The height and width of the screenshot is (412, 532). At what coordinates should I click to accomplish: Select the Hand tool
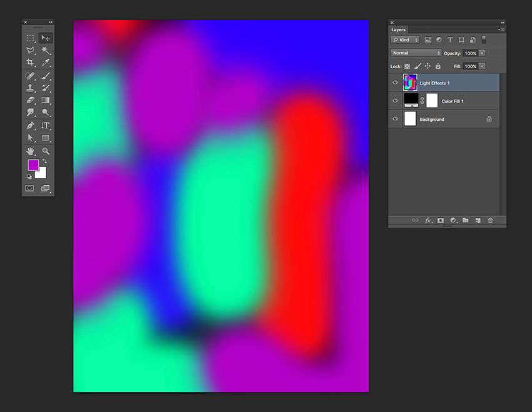[30, 151]
